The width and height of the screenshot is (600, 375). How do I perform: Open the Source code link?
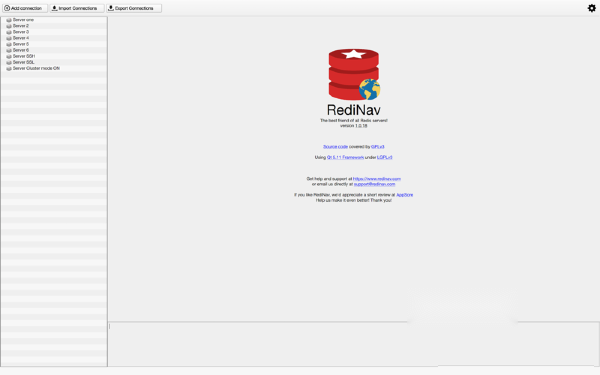tap(335, 147)
